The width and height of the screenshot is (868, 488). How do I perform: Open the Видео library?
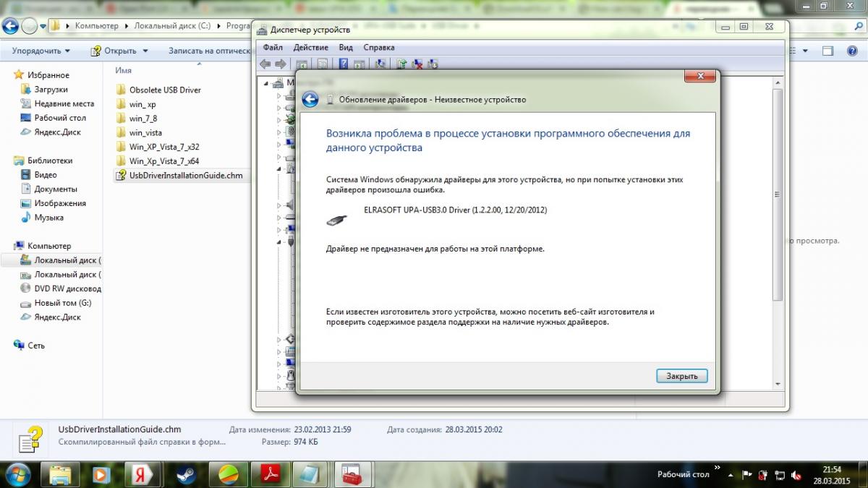[38, 175]
